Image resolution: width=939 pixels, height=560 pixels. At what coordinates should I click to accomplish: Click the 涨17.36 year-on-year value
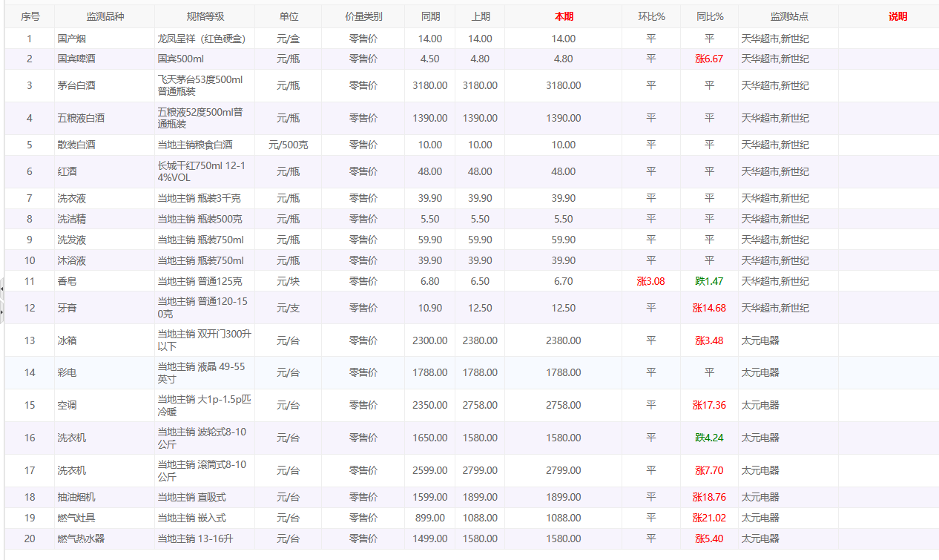[x=709, y=405]
